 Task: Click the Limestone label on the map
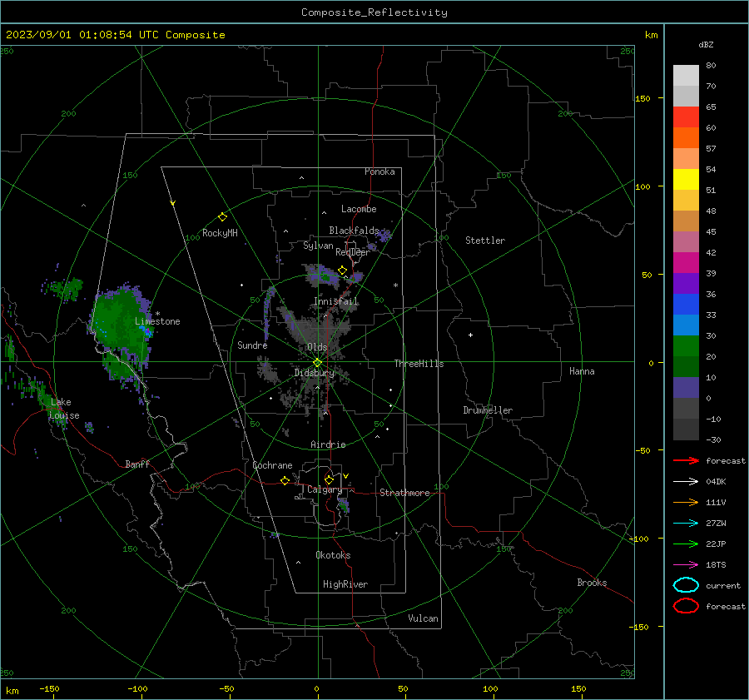(x=157, y=321)
